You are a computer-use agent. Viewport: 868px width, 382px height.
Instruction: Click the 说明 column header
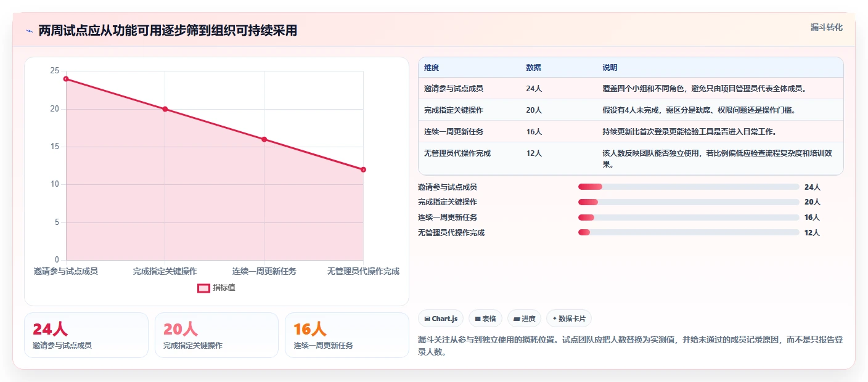pyautogui.click(x=610, y=68)
